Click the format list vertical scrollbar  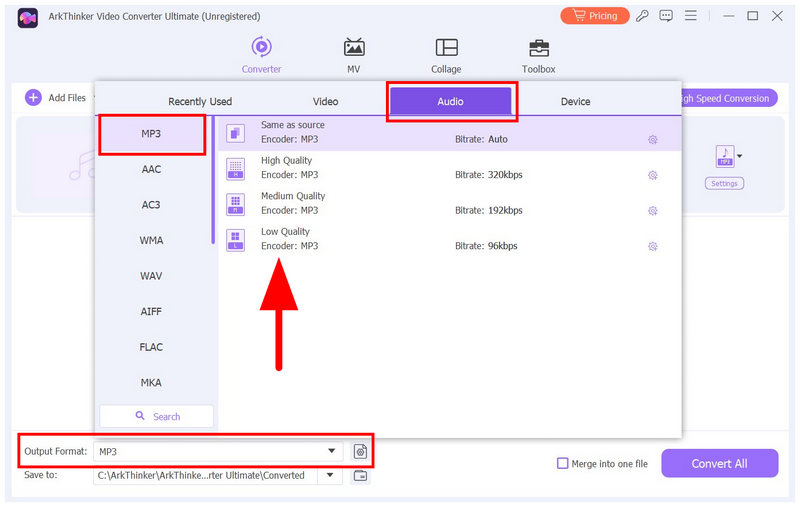213,181
